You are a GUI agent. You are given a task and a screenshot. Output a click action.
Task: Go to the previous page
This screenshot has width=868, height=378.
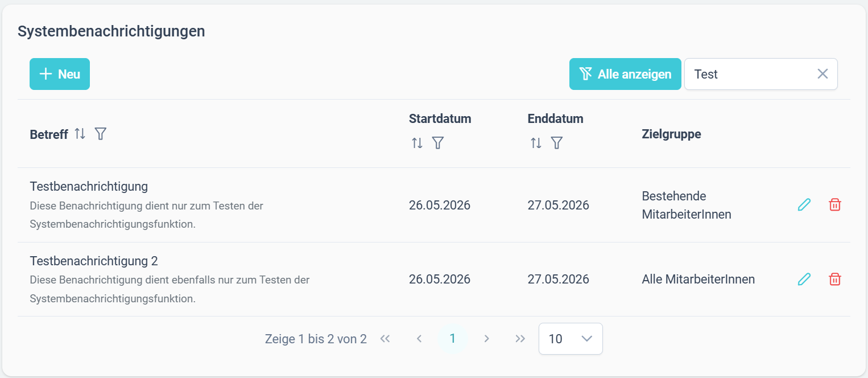click(x=419, y=339)
